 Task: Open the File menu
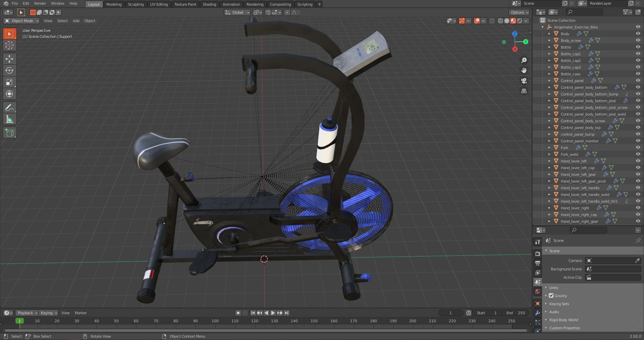pos(15,3)
